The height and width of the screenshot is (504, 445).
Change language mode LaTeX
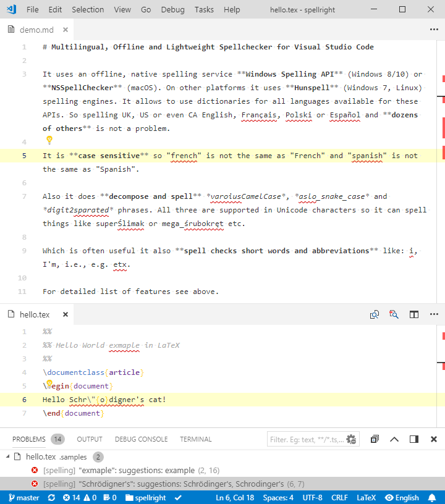367,498
